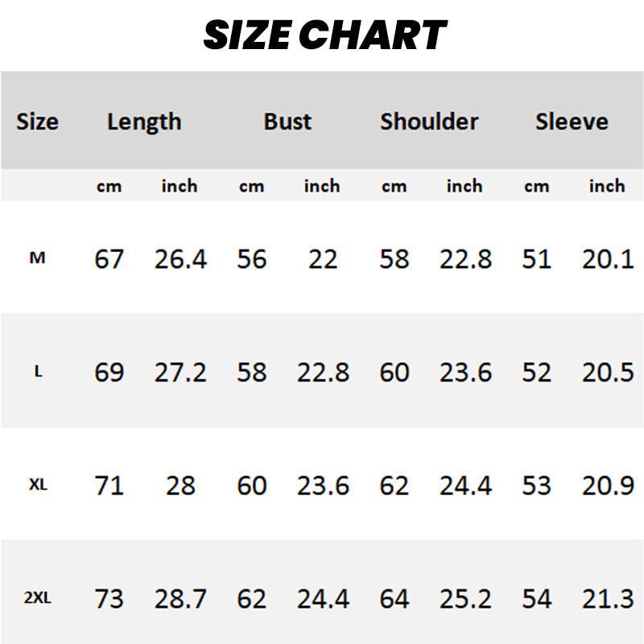
Task: Click the Sleeve column header
Action: tap(572, 122)
